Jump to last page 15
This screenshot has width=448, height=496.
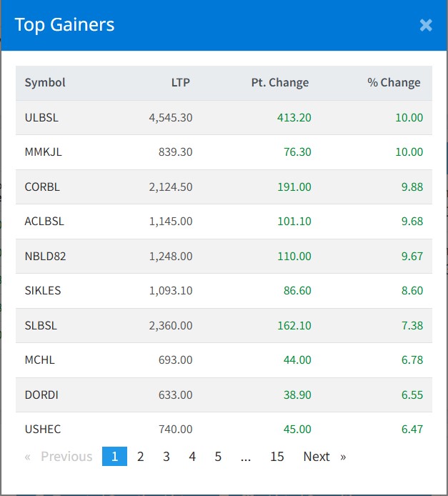277,457
